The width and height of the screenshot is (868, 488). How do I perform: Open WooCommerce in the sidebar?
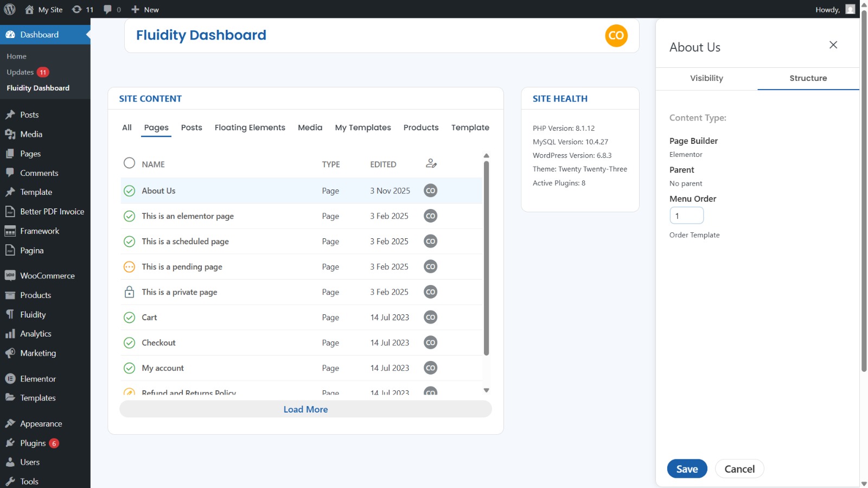click(x=47, y=276)
